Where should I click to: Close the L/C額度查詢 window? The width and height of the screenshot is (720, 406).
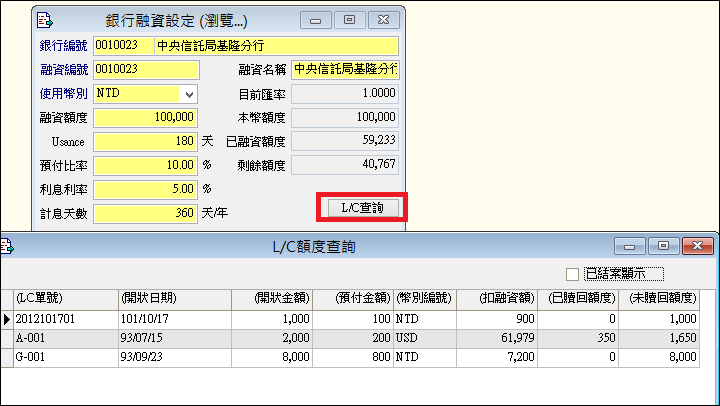tap(693, 245)
